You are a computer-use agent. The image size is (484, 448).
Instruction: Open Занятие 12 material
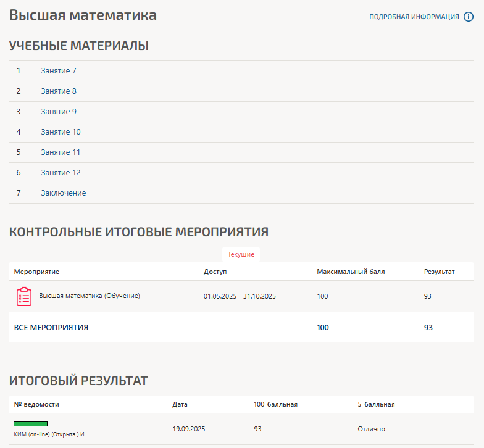(x=60, y=173)
